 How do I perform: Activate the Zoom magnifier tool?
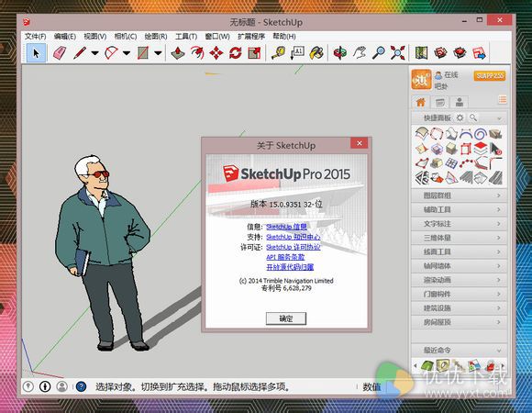pos(378,53)
